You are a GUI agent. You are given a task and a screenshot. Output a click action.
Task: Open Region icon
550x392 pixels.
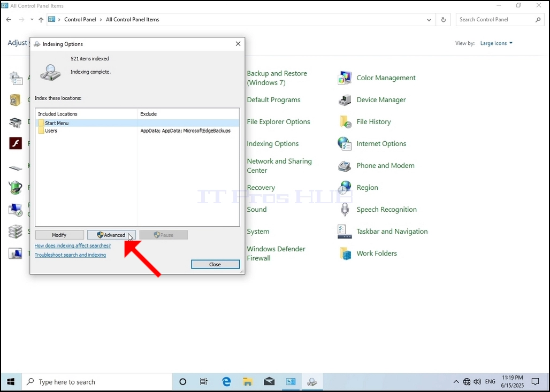345,188
